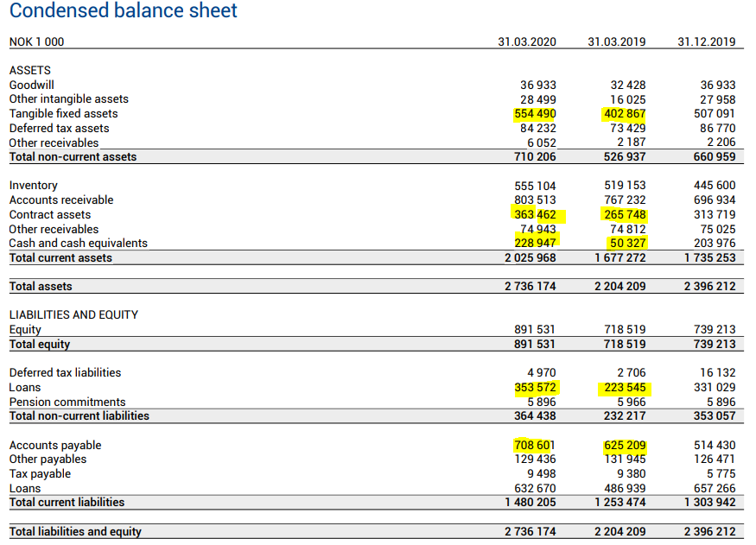The height and width of the screenshot is (545, 756).
Task: Click highlighted Loans value 353 572
Action: pos(535,388)
